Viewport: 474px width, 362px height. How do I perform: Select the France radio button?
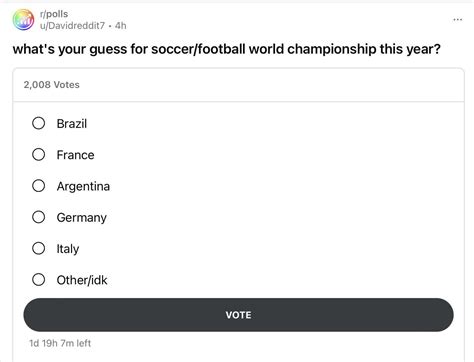tap(39, 154)
